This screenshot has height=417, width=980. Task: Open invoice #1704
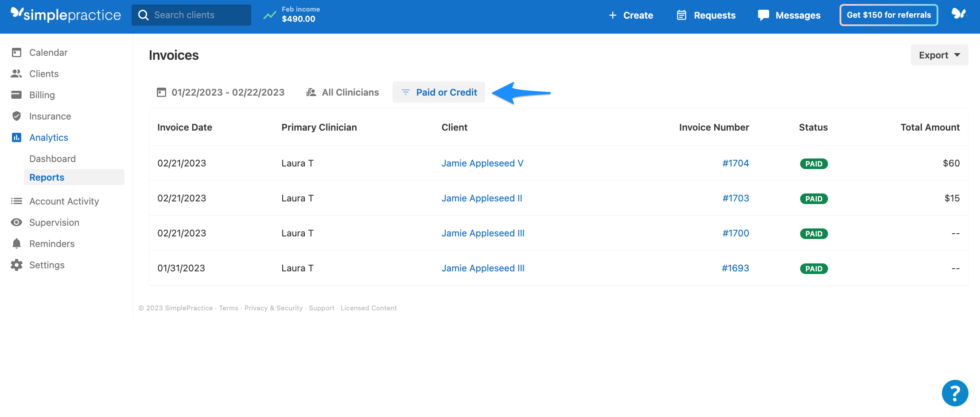[736, 163]
